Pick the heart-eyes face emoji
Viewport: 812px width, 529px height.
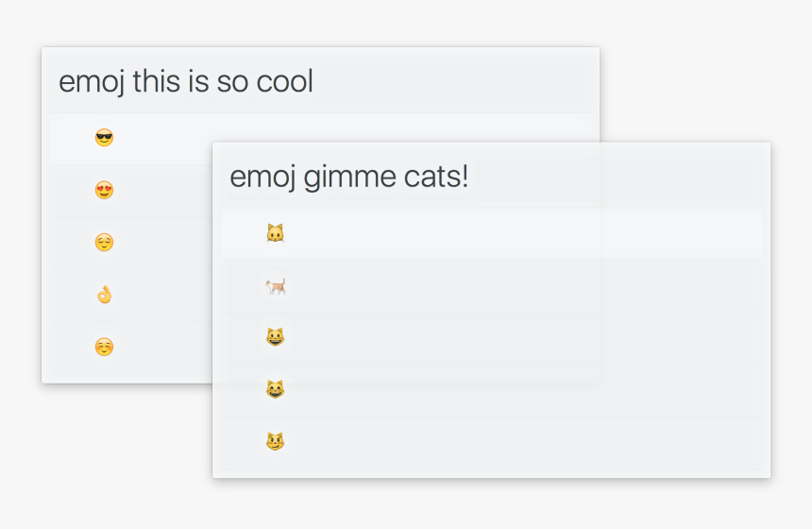(104, 191)
